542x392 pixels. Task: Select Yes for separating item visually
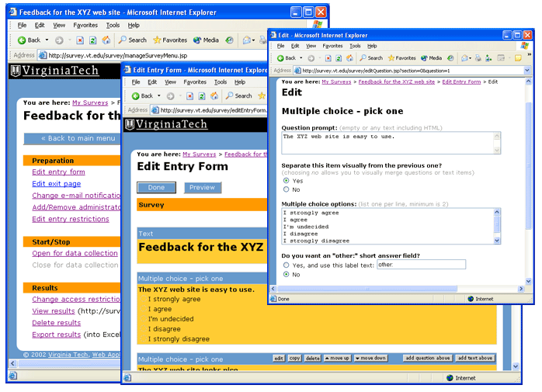287,181
